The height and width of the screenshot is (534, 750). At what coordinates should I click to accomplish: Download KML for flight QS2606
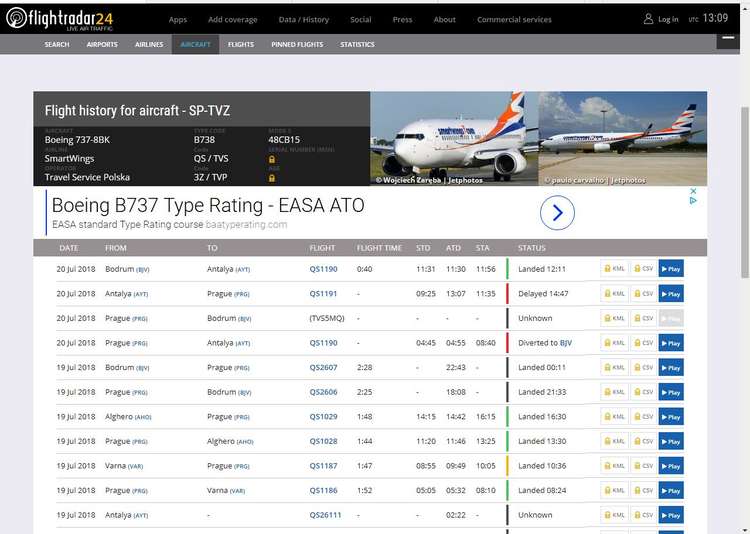pos(614,392)
